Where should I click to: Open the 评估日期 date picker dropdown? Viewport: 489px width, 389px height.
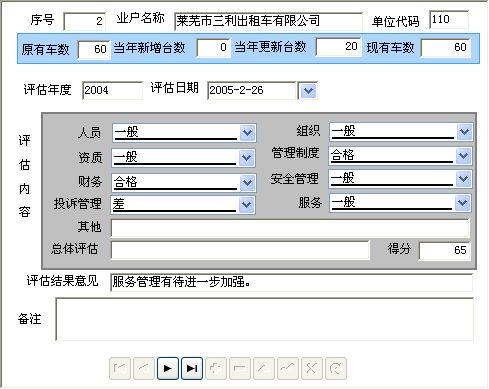308,90
